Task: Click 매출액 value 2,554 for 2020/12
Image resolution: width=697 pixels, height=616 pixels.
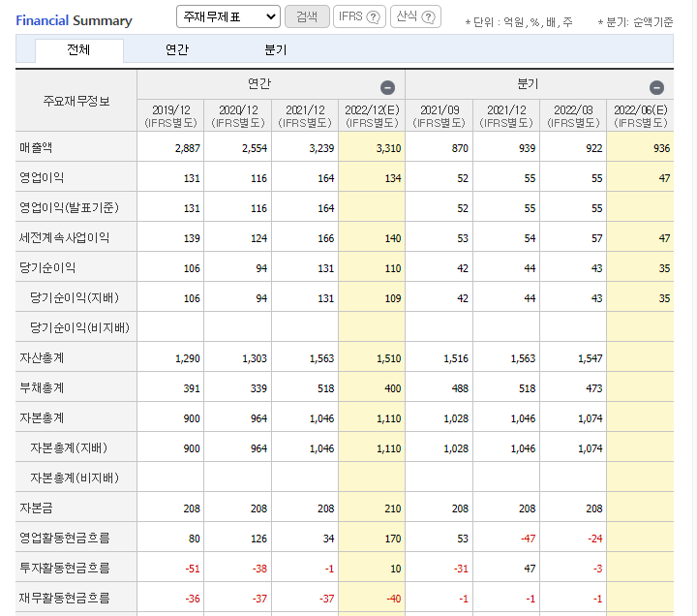Action: click(255, 148)
